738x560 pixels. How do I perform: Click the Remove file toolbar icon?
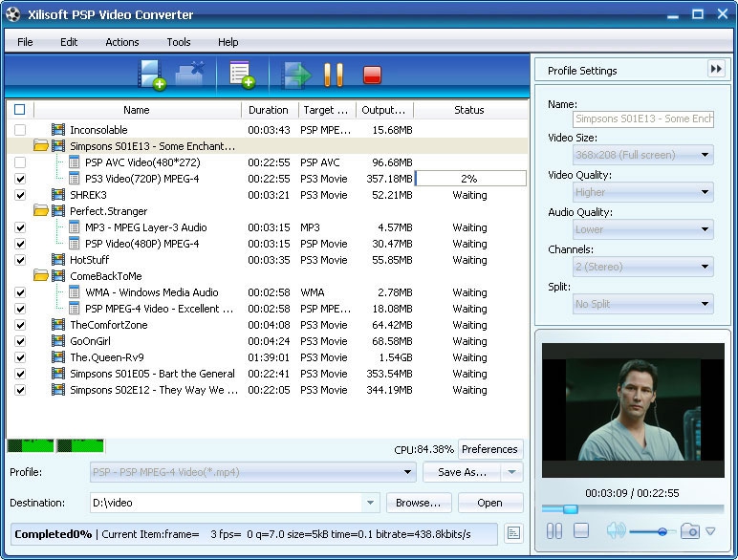pos(190,75)
